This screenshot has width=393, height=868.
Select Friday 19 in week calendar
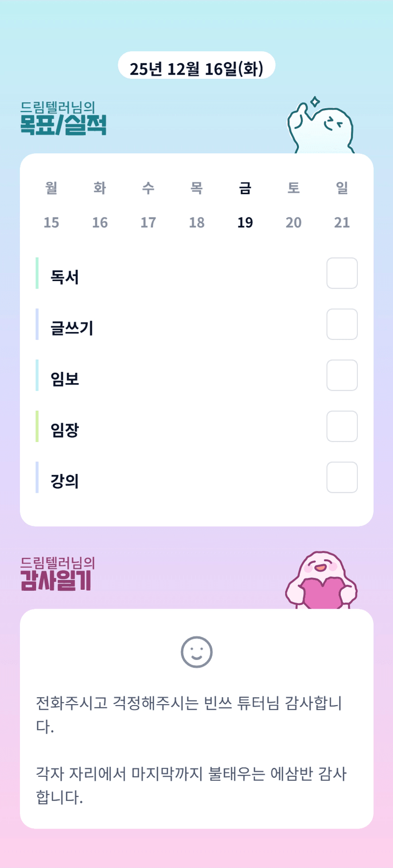pos(245,222)
